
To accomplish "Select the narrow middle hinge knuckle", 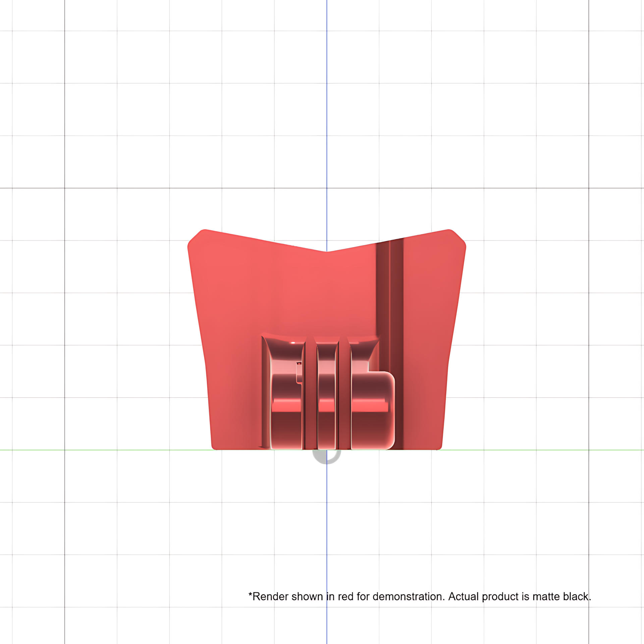I will (x=326, y=393).
